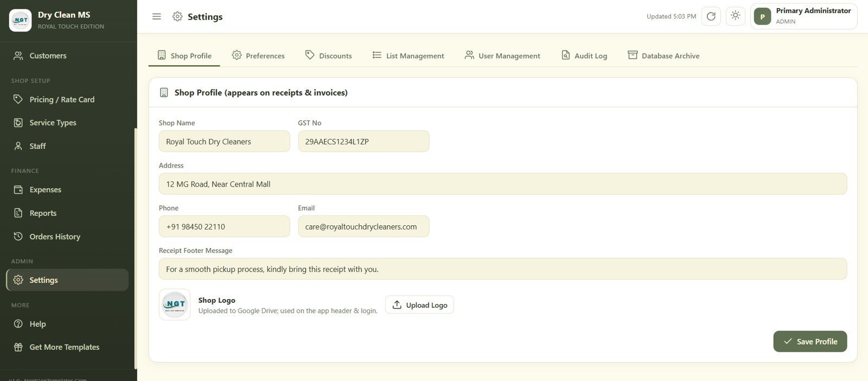Click the gift icon for templates
Viewport: 868px width, 381px height.
point(18,347)
